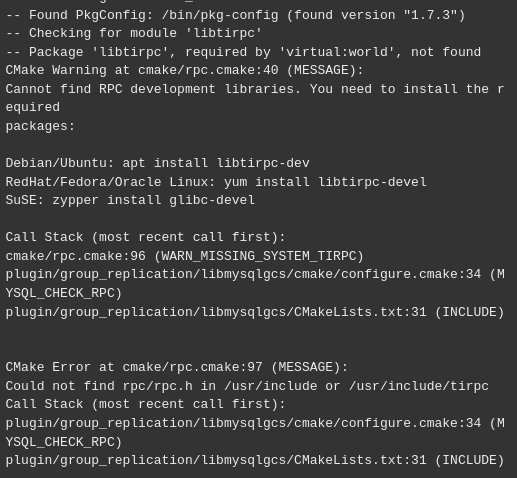Click the cmake/rpc.cmake:96 file reference
The image size is (517, 478).
76,256
